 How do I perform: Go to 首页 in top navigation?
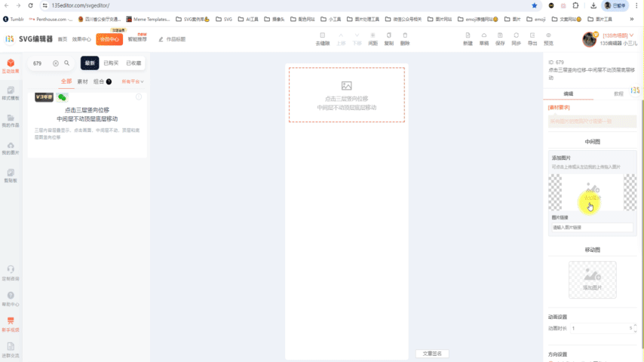(x=63, y=39)
